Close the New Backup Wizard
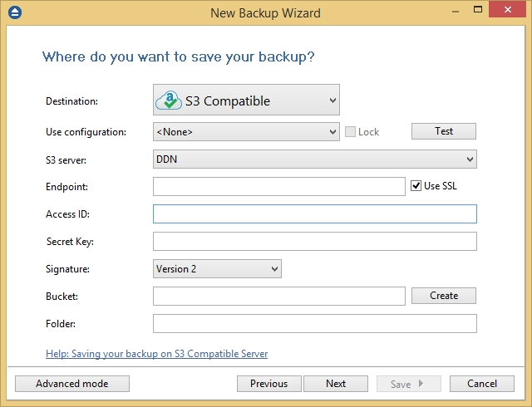The height and width of the screenshot is (407, 532). (x=508, y=10)
